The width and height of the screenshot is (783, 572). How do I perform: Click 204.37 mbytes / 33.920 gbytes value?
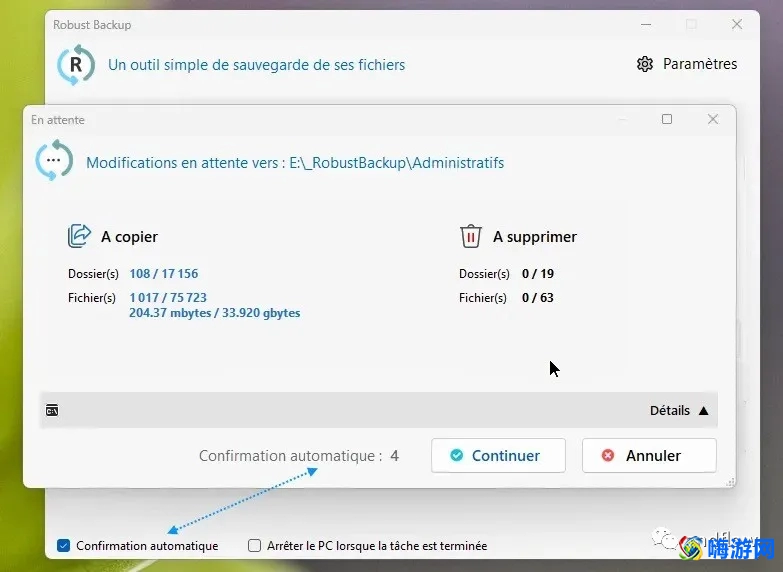[x=215, y=313]
